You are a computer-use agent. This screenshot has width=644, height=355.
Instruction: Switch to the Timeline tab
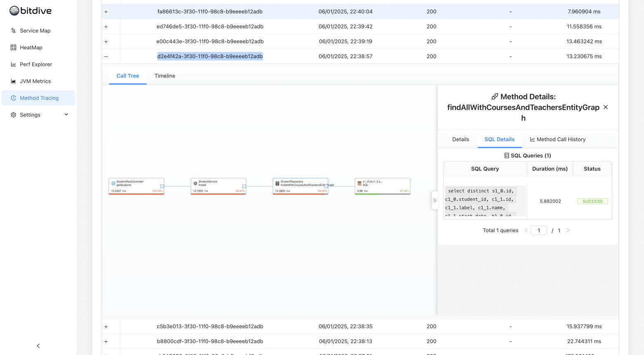(x=165, y=76)
